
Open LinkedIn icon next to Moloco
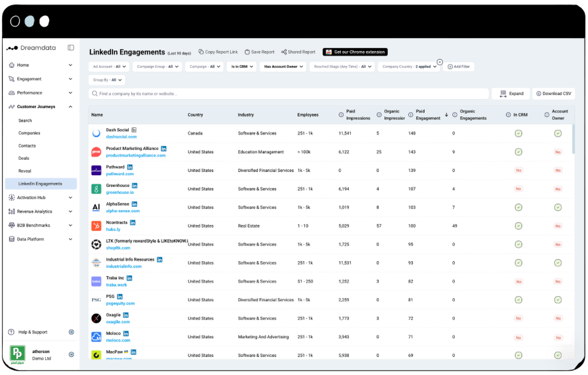click(x=126, y=334)
